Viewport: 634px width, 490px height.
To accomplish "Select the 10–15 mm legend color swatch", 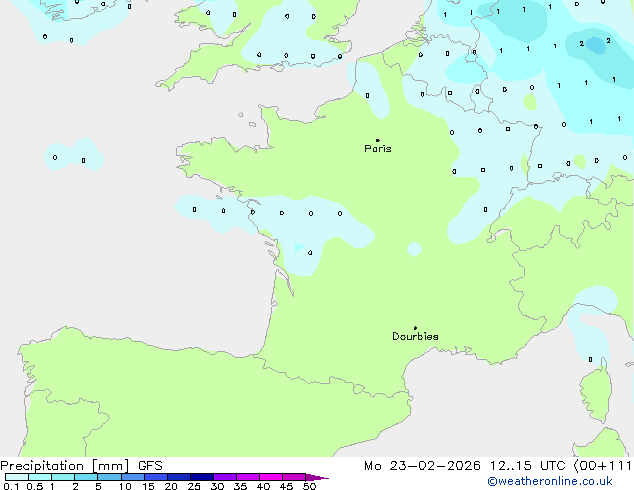I will [x=132, y=477].
